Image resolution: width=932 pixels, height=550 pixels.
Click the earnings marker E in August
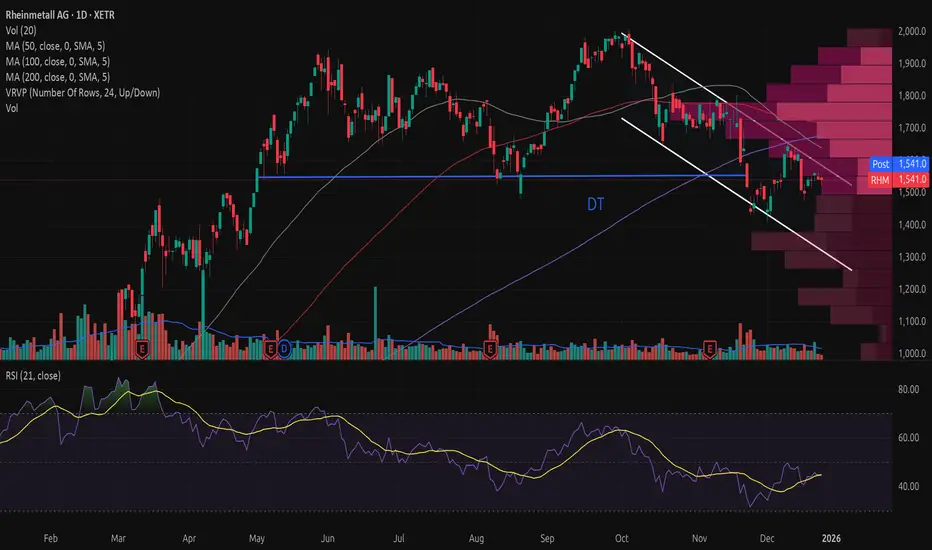[x=490, y=349]
